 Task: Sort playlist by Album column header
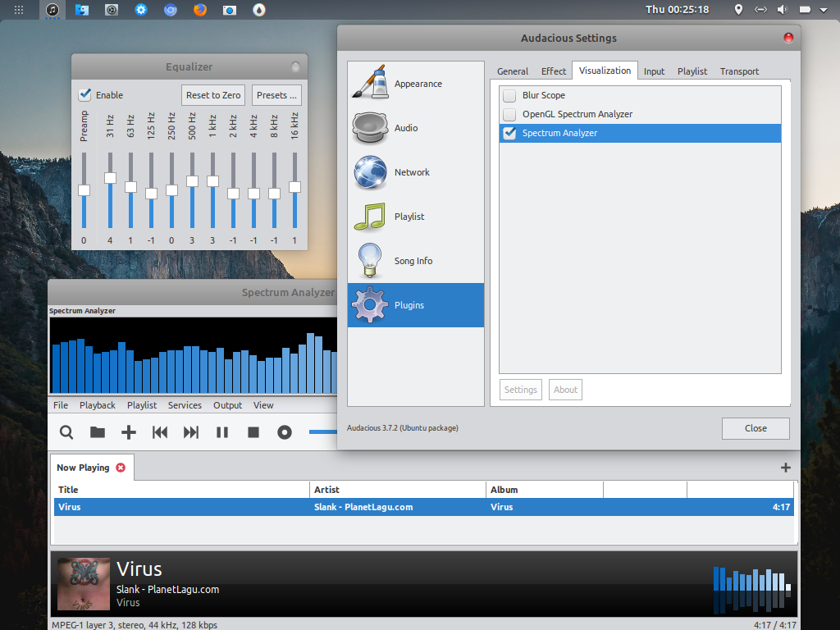[545, 490]
